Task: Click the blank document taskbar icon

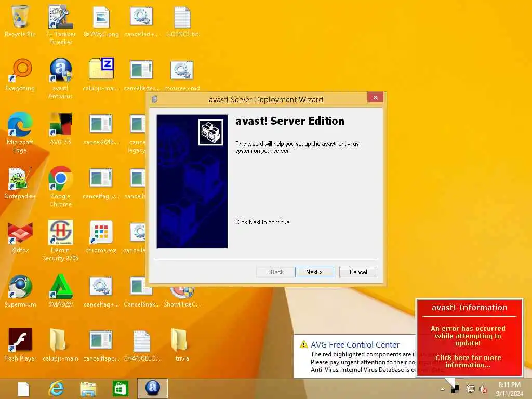Action: click(x=23, y=389)
